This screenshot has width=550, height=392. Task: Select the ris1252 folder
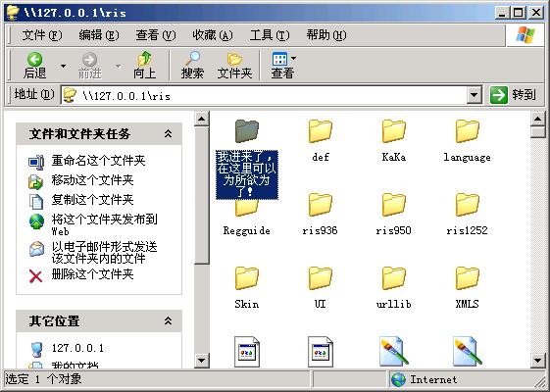(x=467, y=214)
